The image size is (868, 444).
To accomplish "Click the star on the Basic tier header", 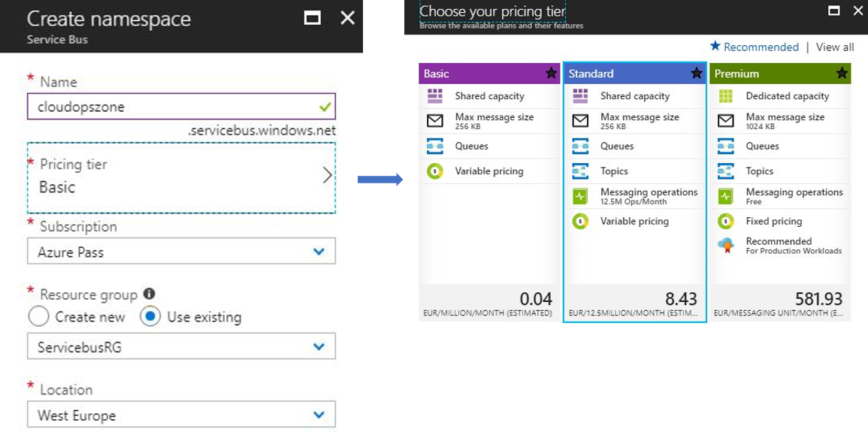I will coord(552,73).
